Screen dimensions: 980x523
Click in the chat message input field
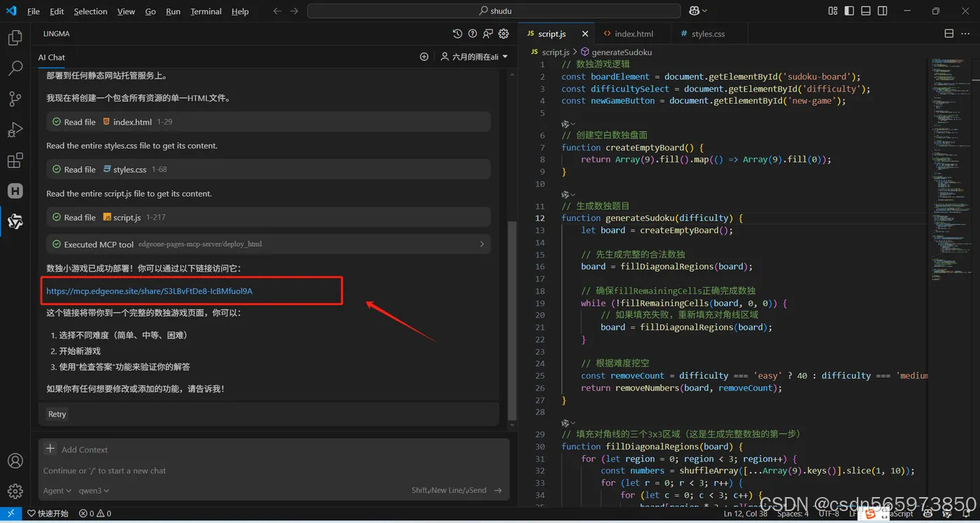click(273, 470)
